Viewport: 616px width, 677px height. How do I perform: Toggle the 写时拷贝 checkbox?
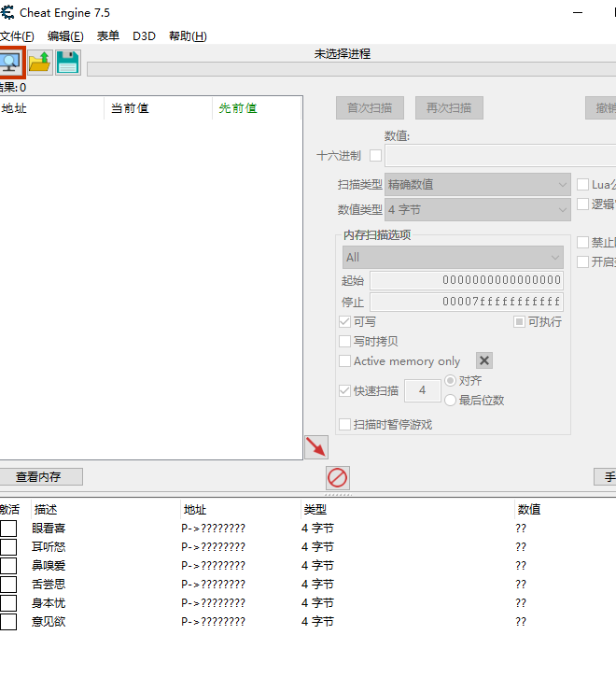(345, 342)
